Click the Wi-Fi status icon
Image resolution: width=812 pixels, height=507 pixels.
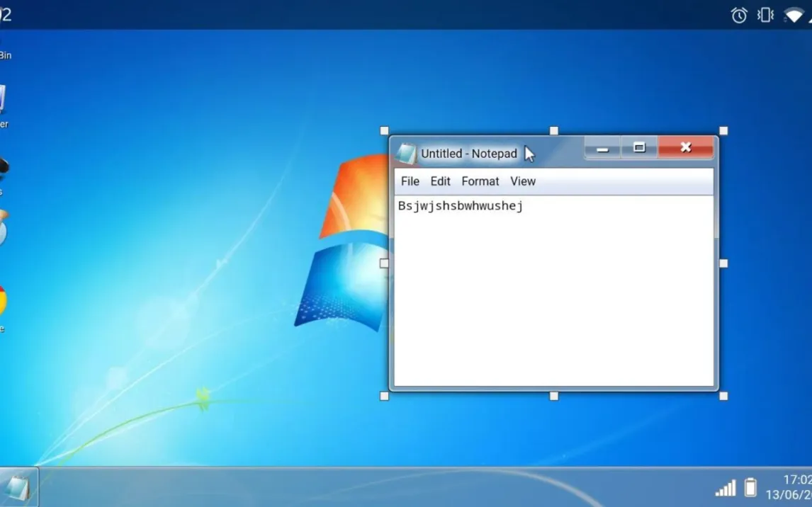pos(794,15)
